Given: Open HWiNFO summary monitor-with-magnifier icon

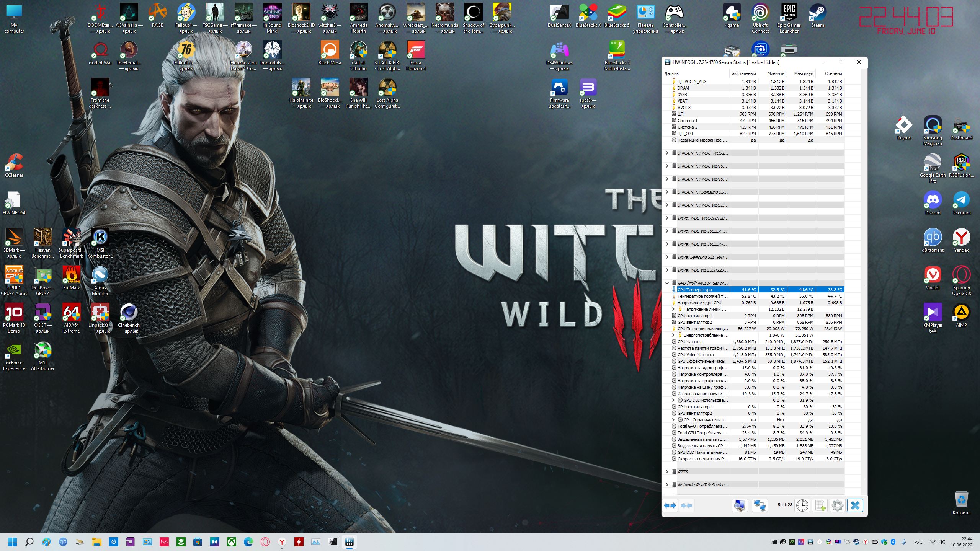Looking at the screenshot, I should [x=739, y=505].
